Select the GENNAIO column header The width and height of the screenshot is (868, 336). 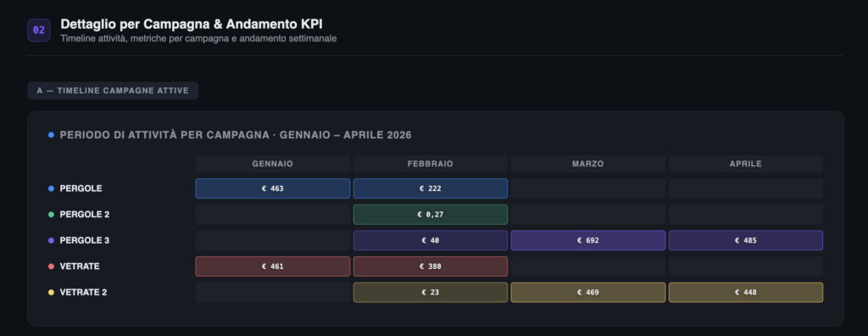pos(272,164)
